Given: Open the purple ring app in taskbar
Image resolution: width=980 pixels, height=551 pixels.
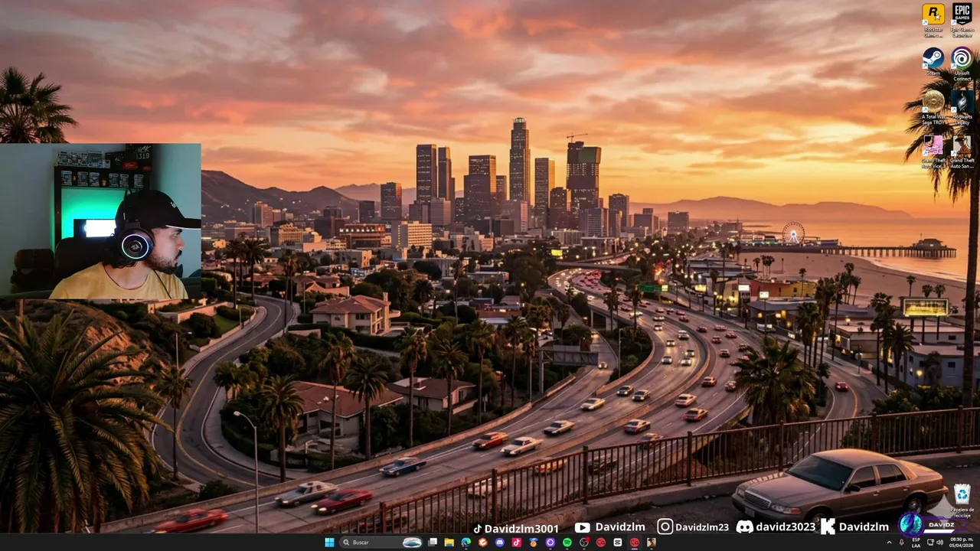Looking at the screenshot, I should [x=550, y=543].
